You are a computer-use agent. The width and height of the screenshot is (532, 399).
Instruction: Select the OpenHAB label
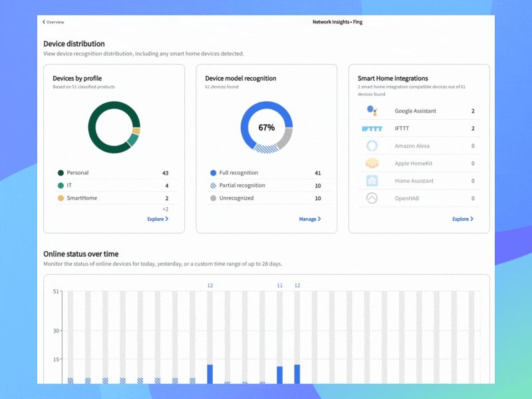[406, 198]
